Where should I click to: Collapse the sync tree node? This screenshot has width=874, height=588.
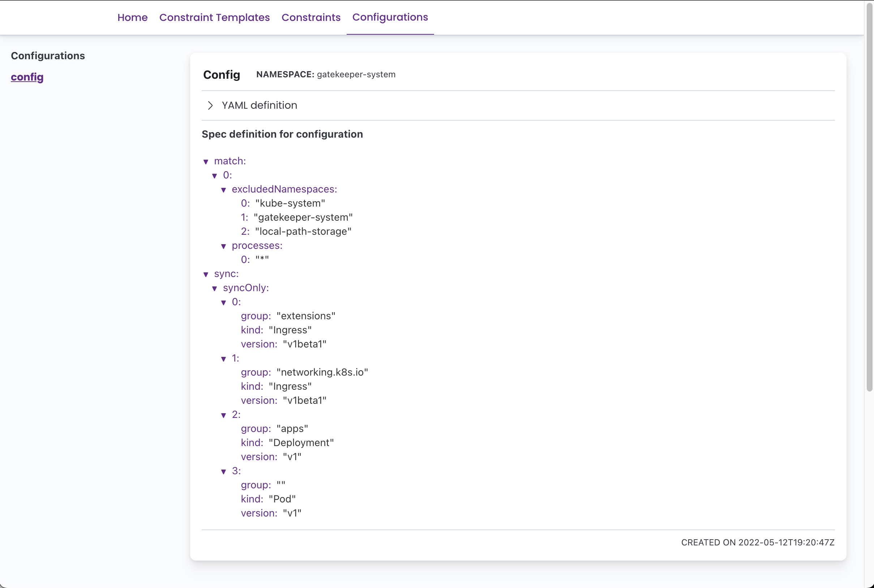pos(206,274)
